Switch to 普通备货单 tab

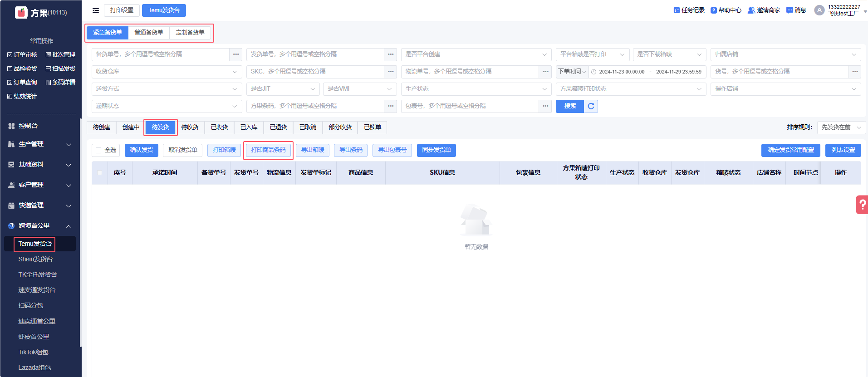click(149, 33)
